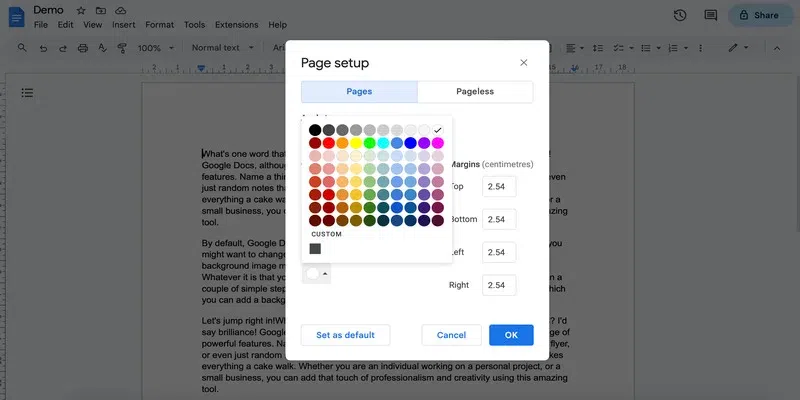Open the View menu
The image size is (800, 400).
tap(92, 24)
